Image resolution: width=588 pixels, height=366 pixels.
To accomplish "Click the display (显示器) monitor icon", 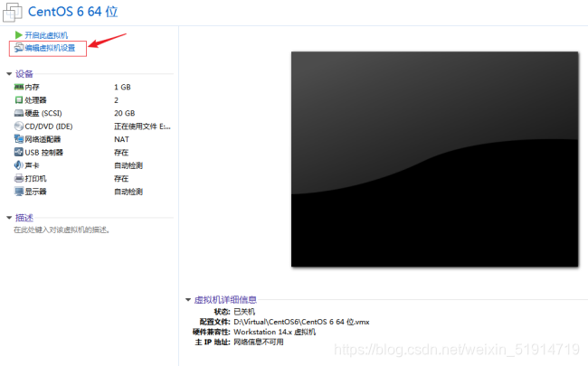I will [19, 192].
